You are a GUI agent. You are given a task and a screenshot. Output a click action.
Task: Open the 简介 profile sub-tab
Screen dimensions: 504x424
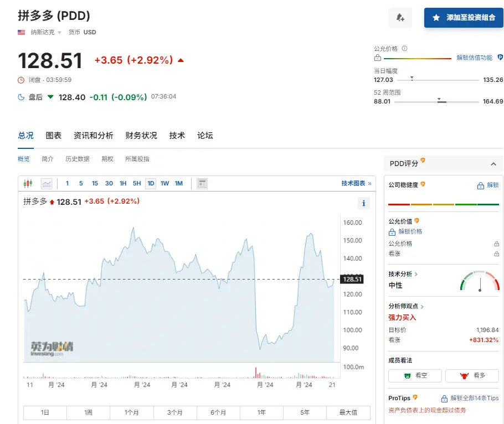point(48,159)
